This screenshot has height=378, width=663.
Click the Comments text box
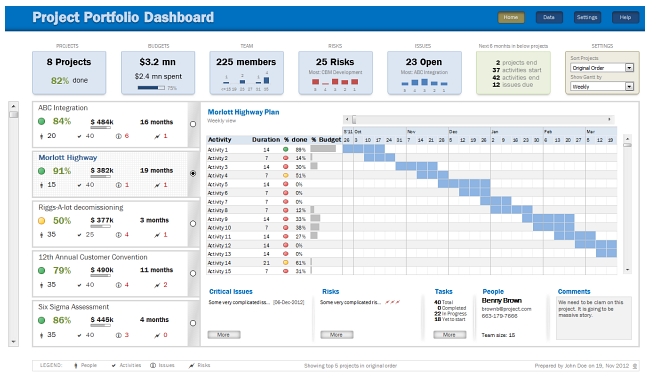pos(594,318)
